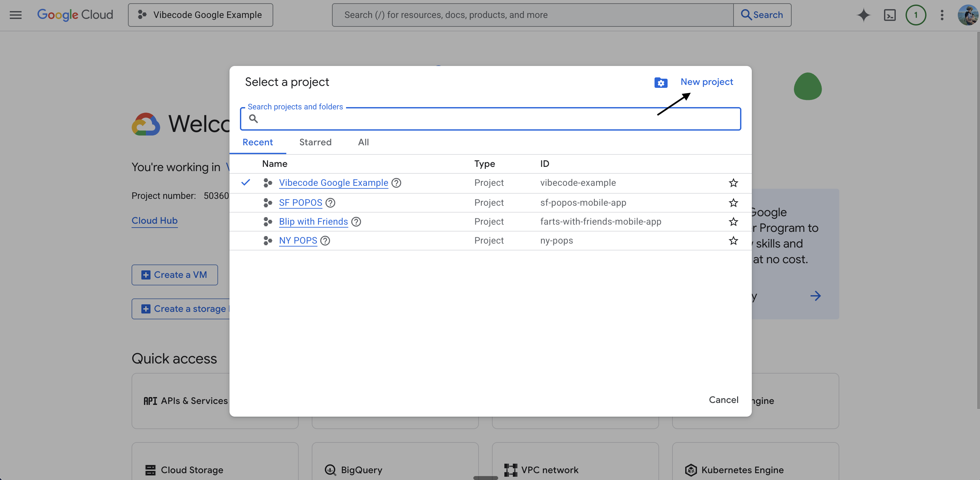Star the Vibecode Google Example project
Screen dimensions: 980x480
(733, 183)
